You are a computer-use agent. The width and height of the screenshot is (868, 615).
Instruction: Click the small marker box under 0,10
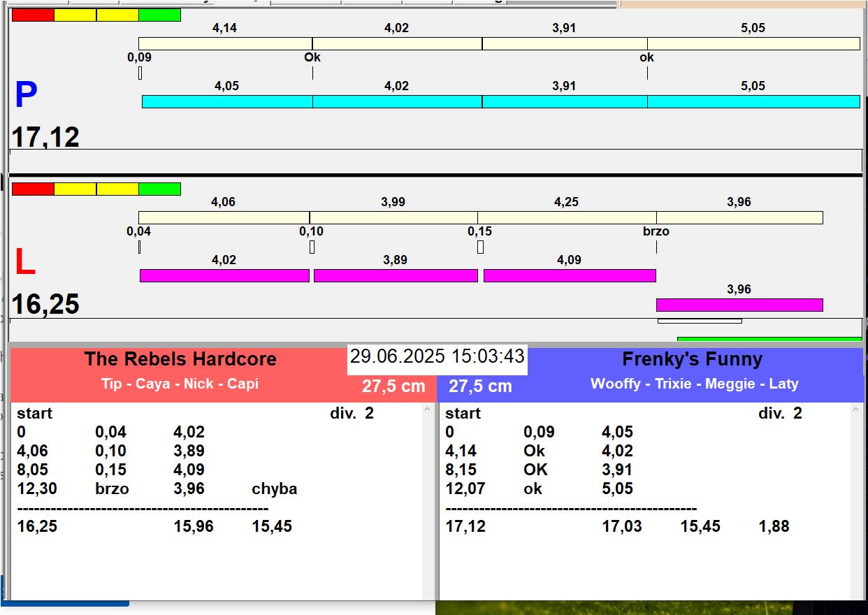(312, 247)
